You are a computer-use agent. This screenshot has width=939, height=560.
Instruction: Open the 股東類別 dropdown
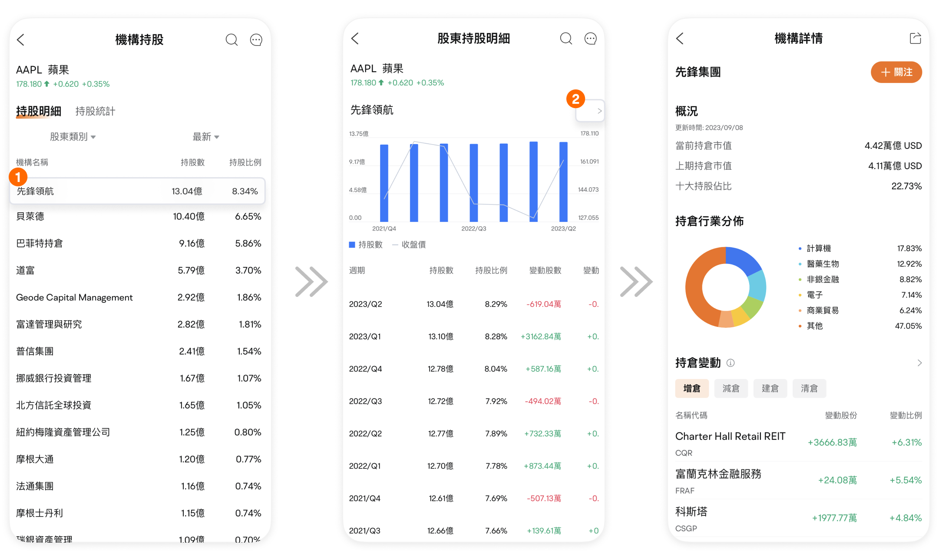[73, 136]
